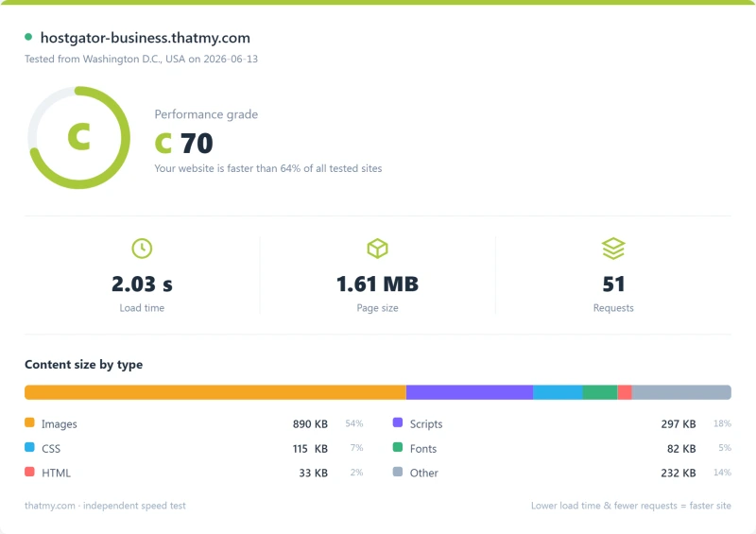Click the 'Page size' label
756x534 pixels.
[377, 308]
